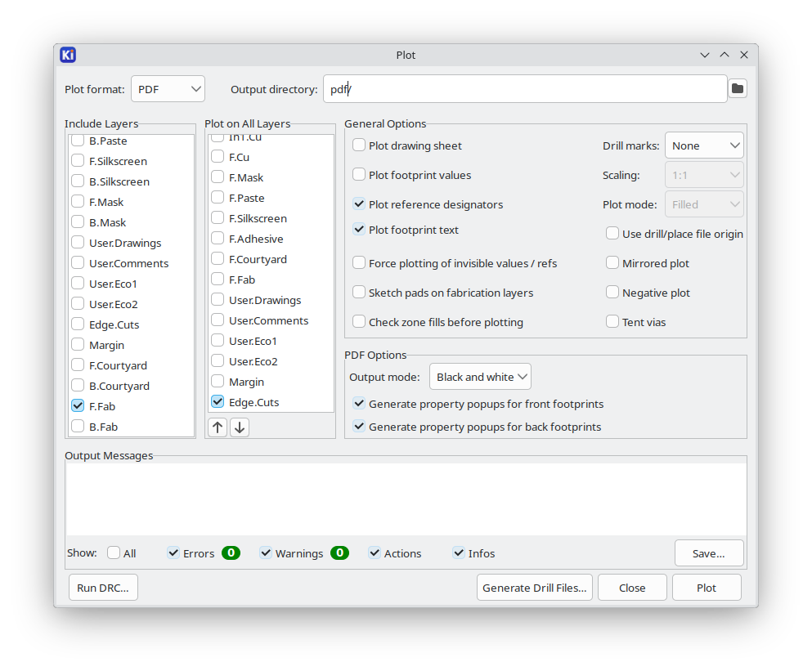Toggle the Warnings message filter
The width and height of the screenshot is (812, 671).
pos(267,553)
